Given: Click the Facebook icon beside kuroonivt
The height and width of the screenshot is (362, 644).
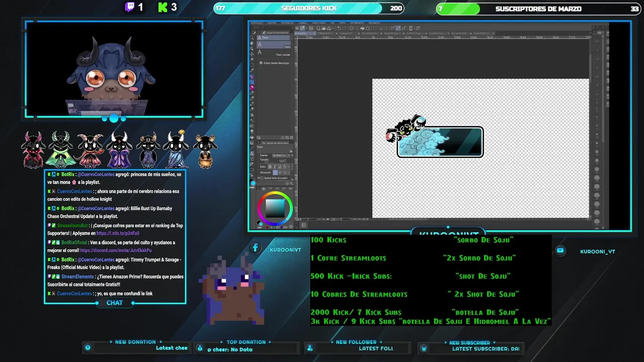Looking at the screenshot, I should 255,247.
